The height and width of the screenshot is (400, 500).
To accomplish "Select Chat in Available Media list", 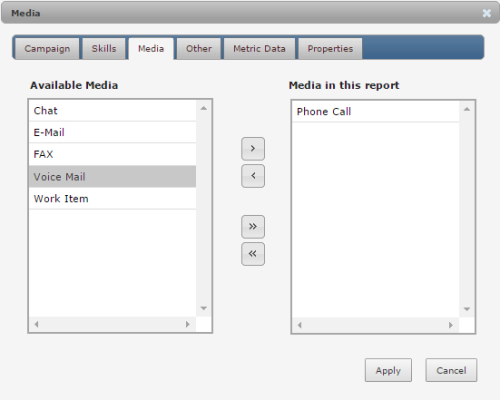I will (x=113, y=111).
